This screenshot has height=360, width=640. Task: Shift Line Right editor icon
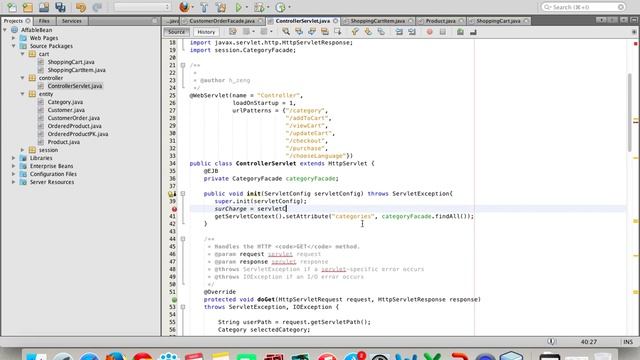click(x=412, y=32)
